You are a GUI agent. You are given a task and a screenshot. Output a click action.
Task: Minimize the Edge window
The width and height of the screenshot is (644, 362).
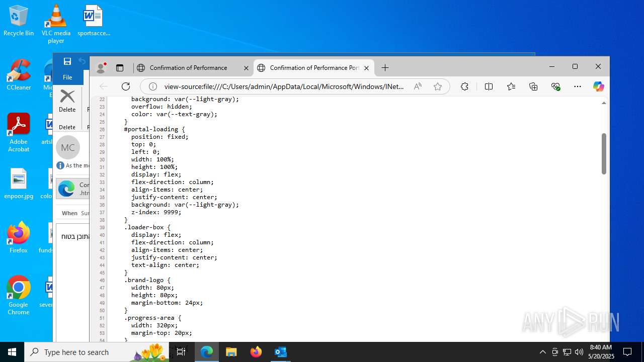click(x=552, y=67)
